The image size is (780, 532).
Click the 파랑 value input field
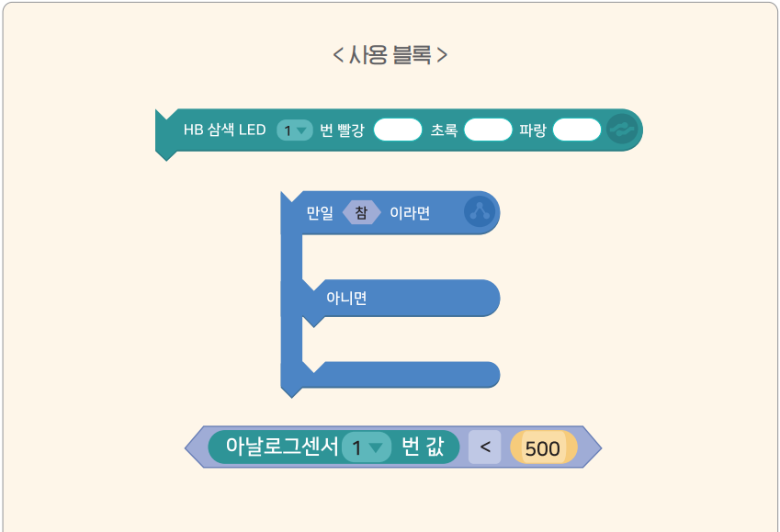pyautogui.click(x=576, y=130)
